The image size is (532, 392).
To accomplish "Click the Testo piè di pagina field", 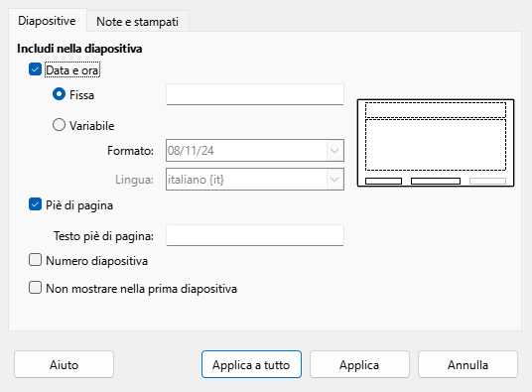I will pos(255,235).
